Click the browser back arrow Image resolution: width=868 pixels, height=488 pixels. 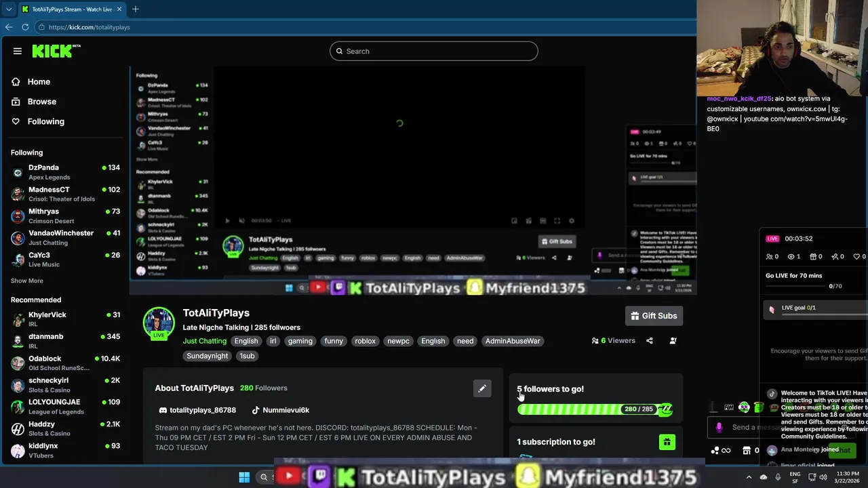pyautogui.click(x=9, y=27)
